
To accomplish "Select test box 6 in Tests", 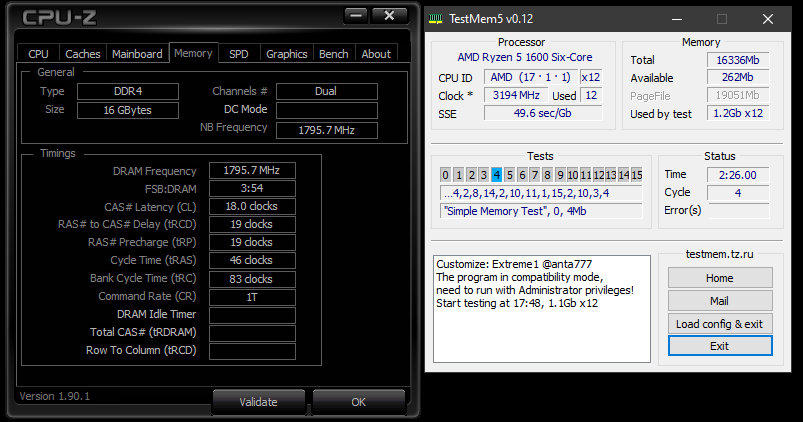I will pos(522,175).
